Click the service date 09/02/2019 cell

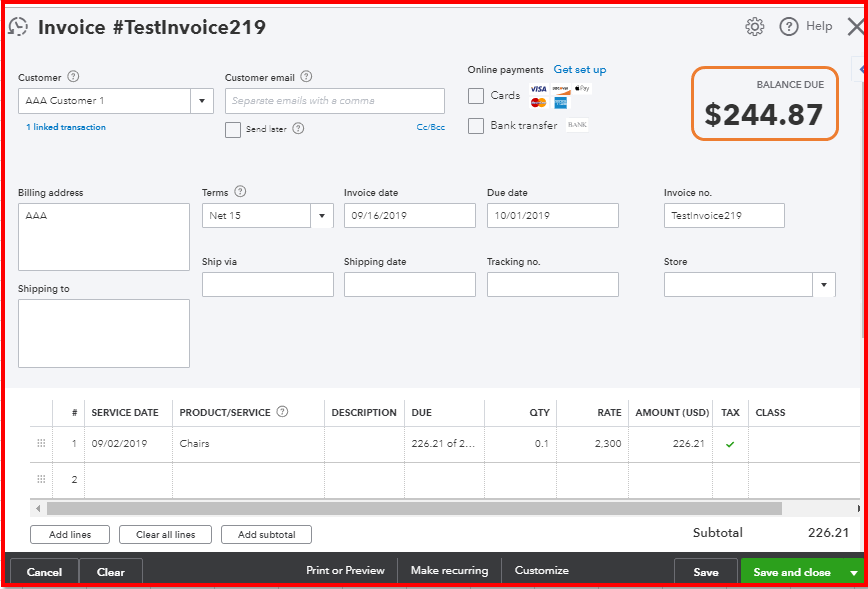(128, 444)
